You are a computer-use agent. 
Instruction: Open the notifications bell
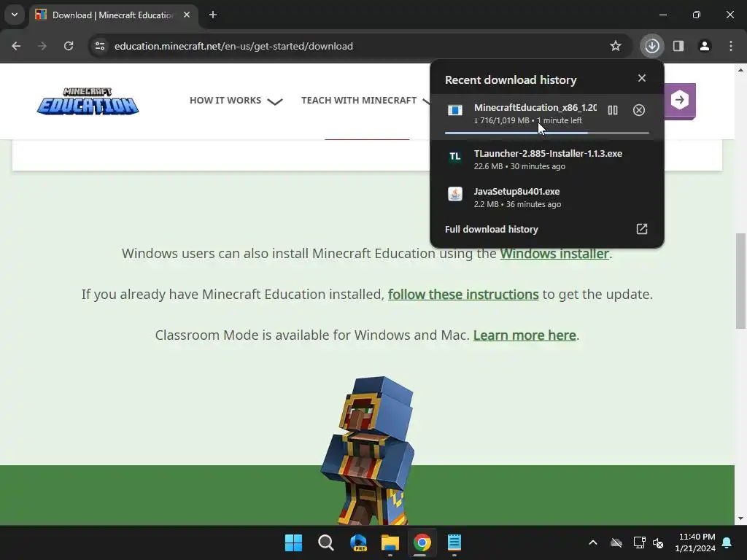coord(727,542)
